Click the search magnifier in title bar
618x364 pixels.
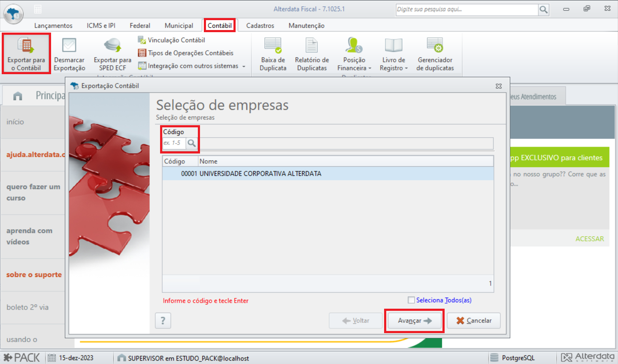coord(544,9)
